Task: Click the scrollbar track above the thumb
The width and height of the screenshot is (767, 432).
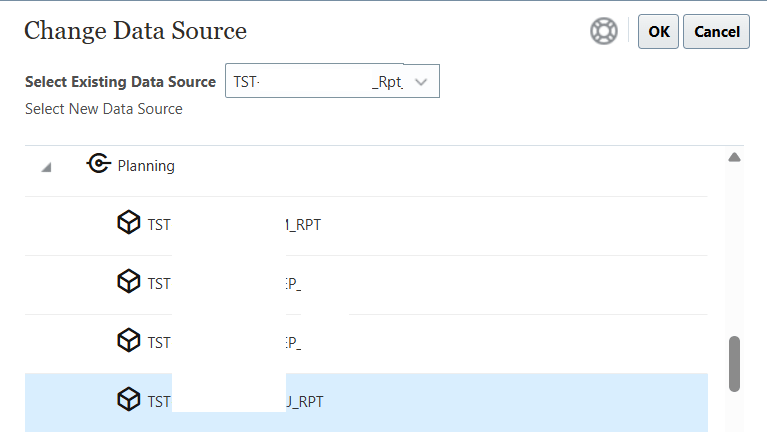Action: click(734, 250)
